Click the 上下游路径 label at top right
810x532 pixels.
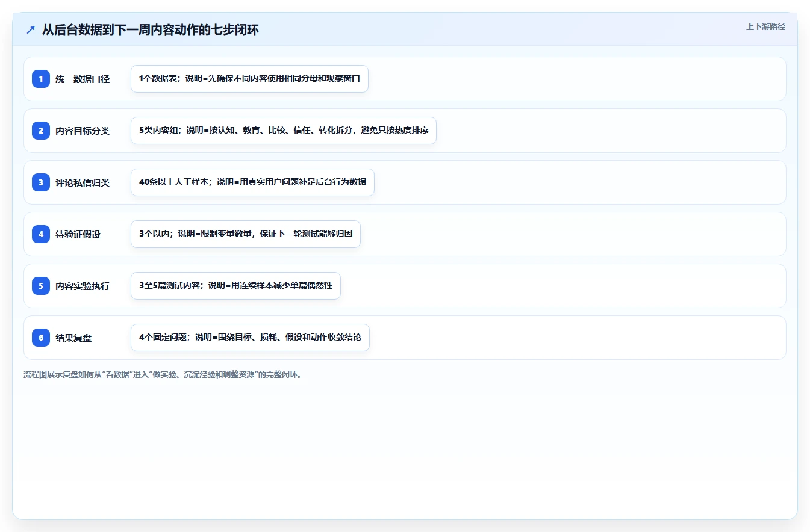(765, 26)
